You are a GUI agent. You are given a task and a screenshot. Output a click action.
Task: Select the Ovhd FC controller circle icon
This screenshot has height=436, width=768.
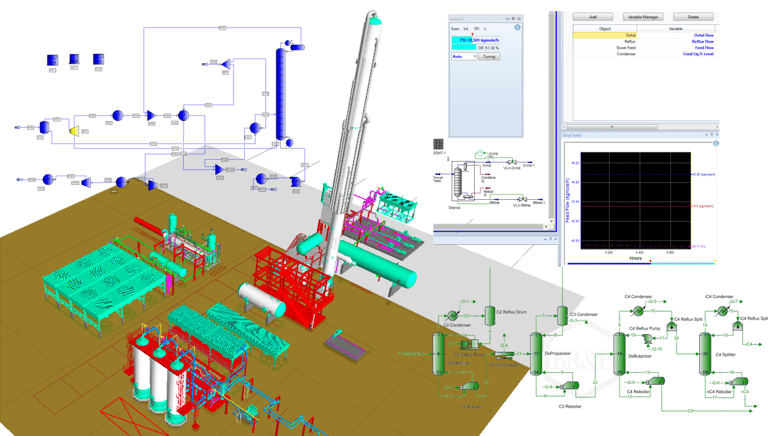pyautogui.click(x=480, y=154)
